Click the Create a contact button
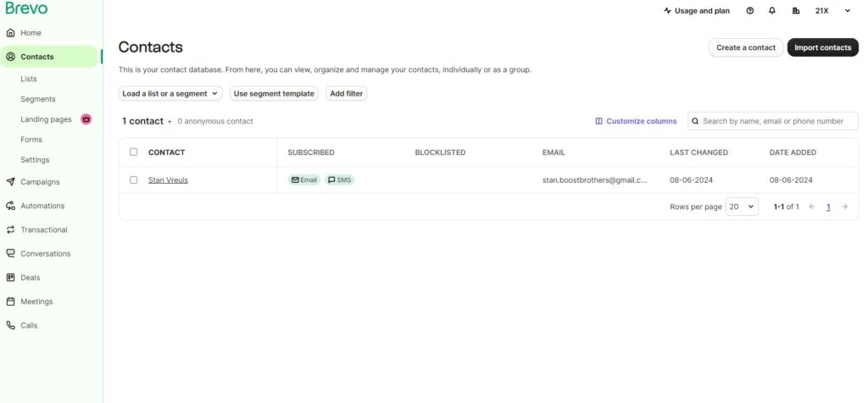 [x=746, y=47]
